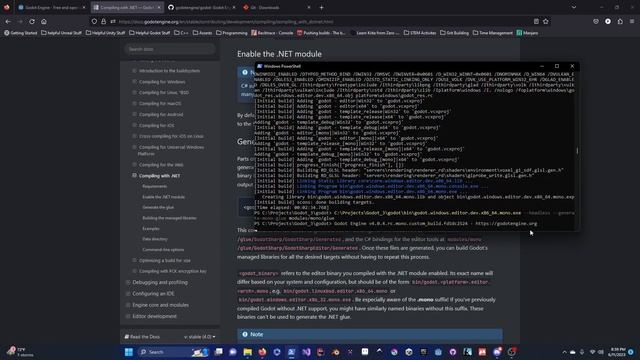640x360 pixels.
Task: Jump to Generate the glue subsection
Action: (158, 207)
